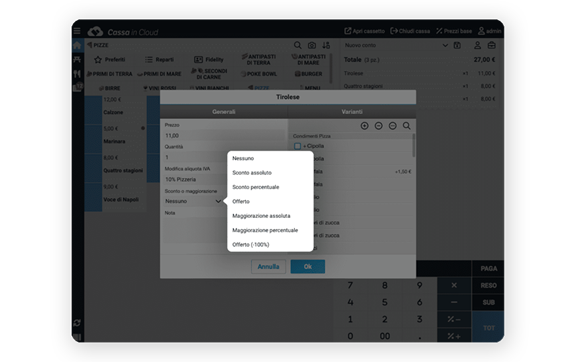Select the Voce di Napoli product
Image resolution: width=576 pixels, height=362 pixels.
point(115,197)
